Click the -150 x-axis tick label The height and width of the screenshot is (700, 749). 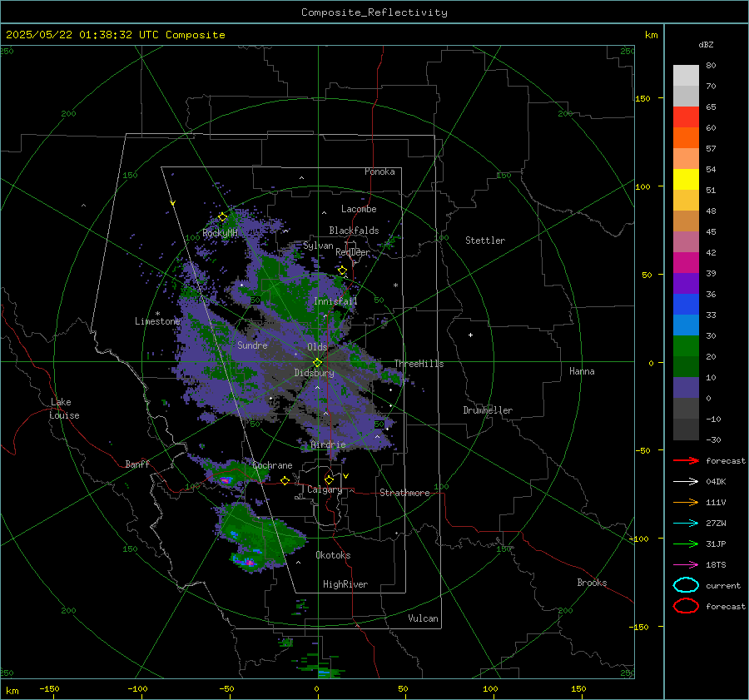click(49, 688)
